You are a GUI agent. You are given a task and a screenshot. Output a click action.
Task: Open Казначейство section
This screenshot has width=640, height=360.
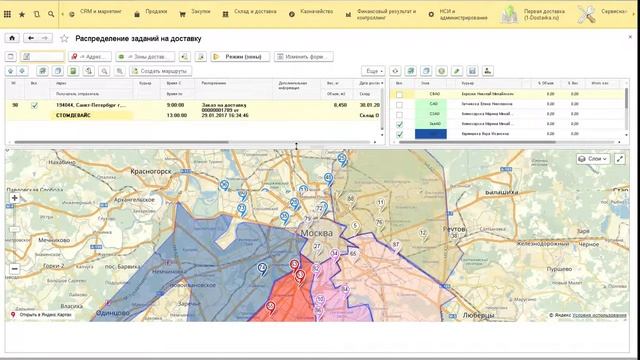pos(311,12)
